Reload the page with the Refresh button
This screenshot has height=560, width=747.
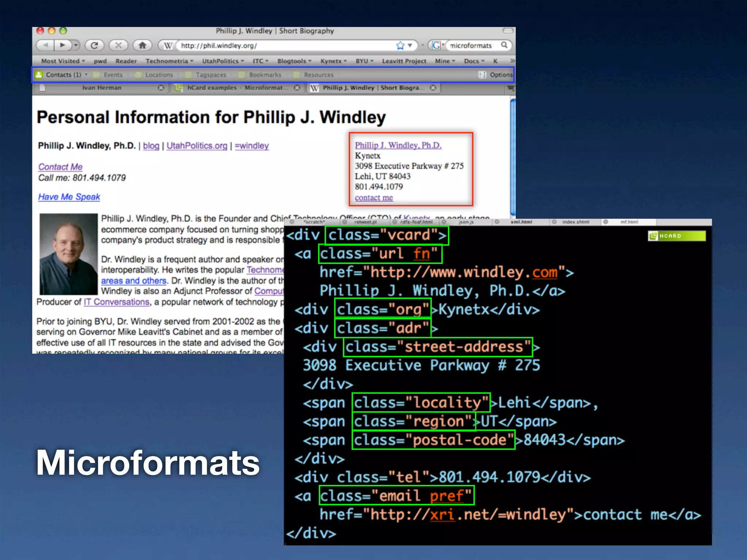coord(94,45)
